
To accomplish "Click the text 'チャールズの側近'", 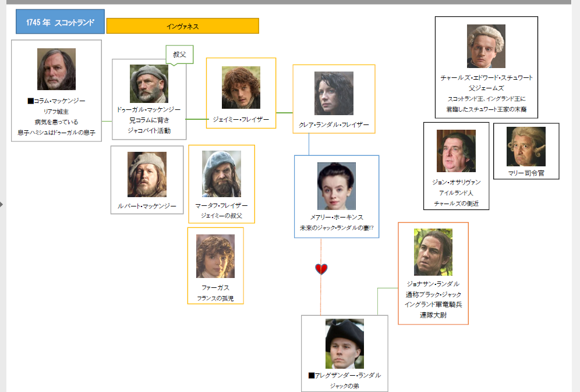I will [456, 203].
